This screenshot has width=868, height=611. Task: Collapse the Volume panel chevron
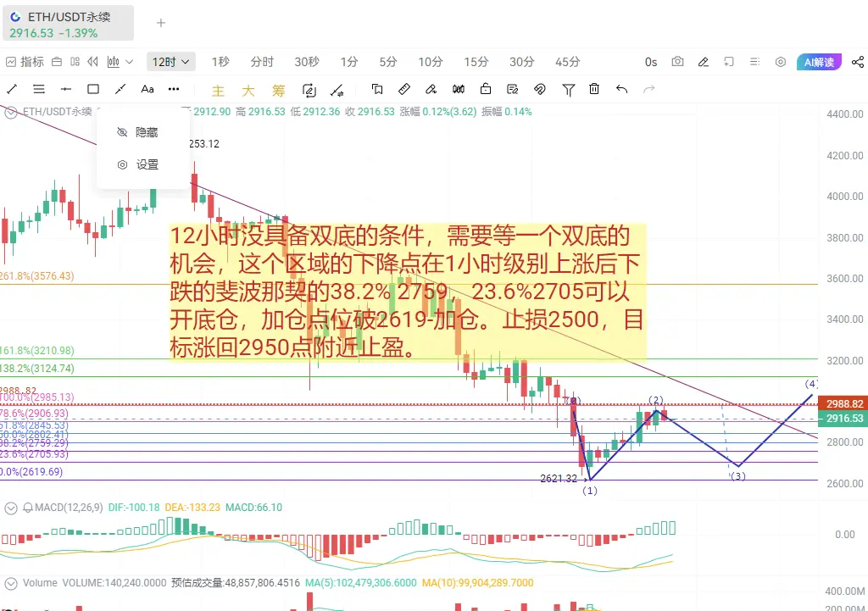(x=10, y=583)
